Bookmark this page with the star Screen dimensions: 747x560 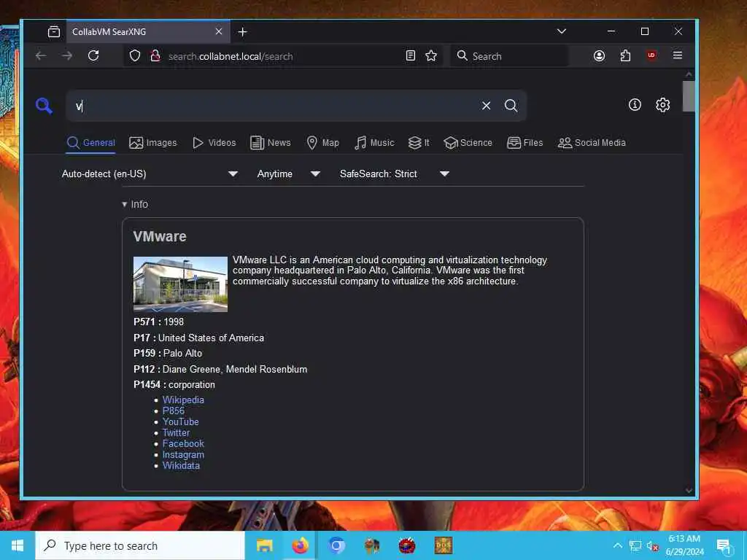point(431,55)
